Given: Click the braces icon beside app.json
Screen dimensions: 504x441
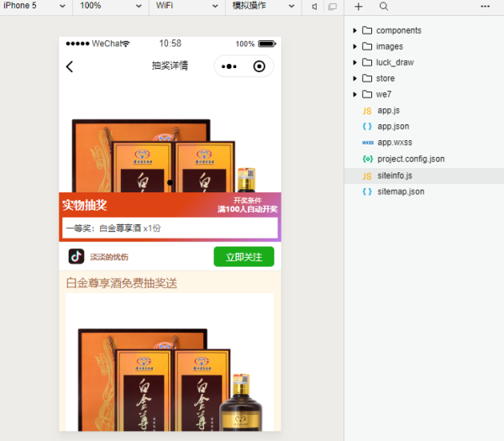Looking at the screenshot, I should [x=367, y=126].
